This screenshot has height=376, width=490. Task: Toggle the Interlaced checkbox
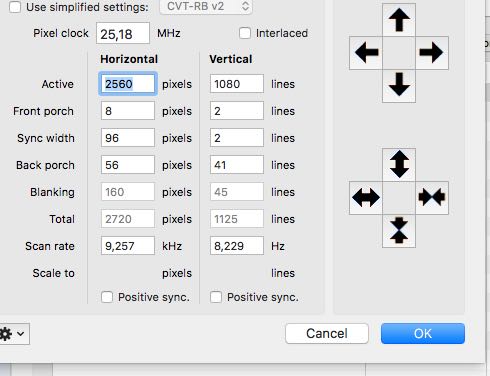pyautogui.click(x=245, y=33)
